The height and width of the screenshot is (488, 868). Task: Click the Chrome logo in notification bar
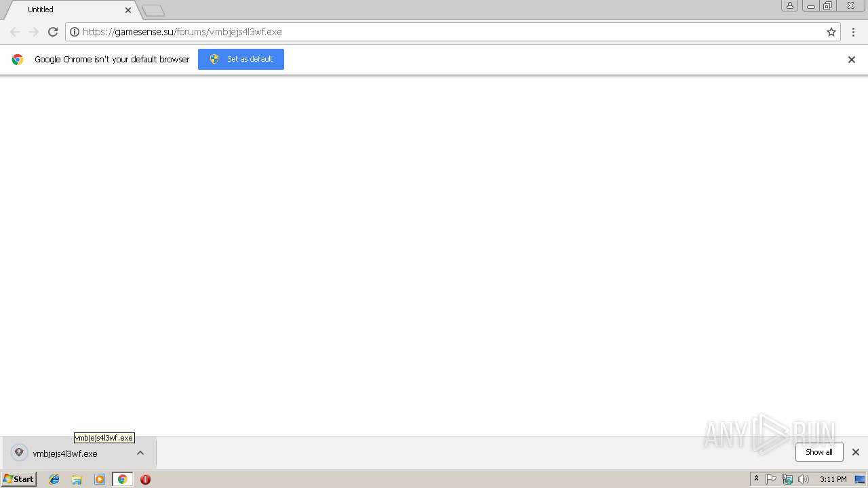[x=18, y=60]
